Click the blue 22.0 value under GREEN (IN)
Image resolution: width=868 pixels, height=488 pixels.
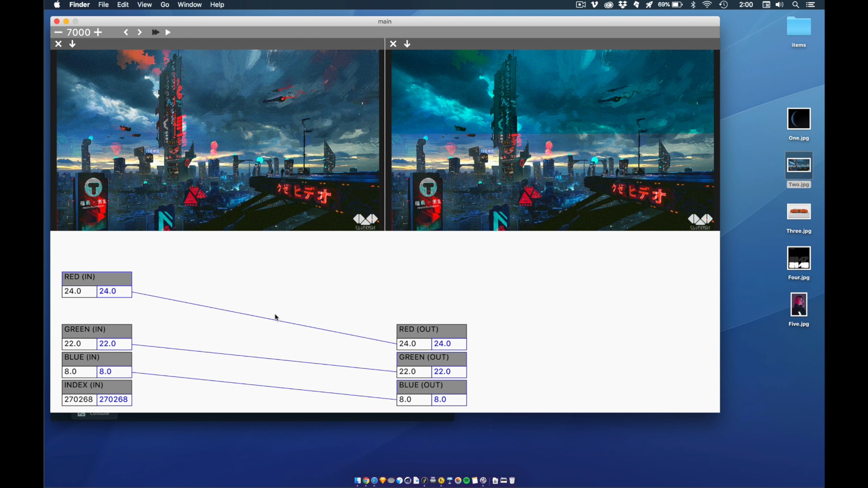click(114, 344)
